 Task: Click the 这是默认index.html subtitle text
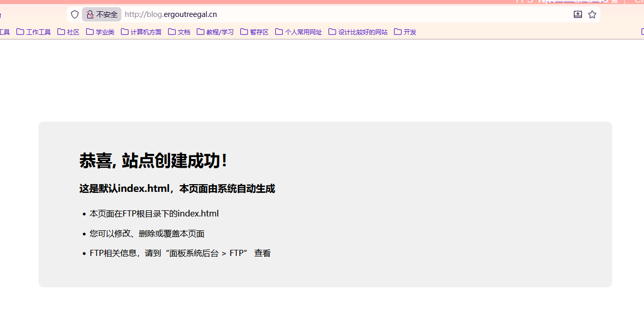pos(177,189)
